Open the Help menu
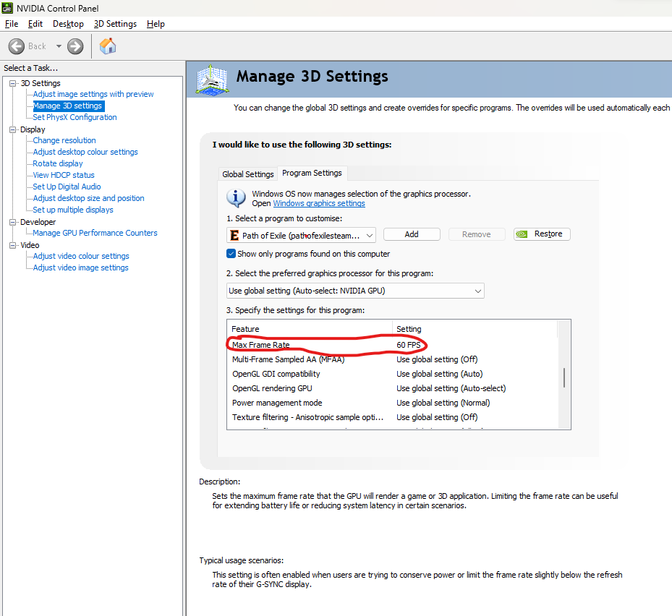The height and width of the screenshot is (616, 672). click(x=156, y=24)
